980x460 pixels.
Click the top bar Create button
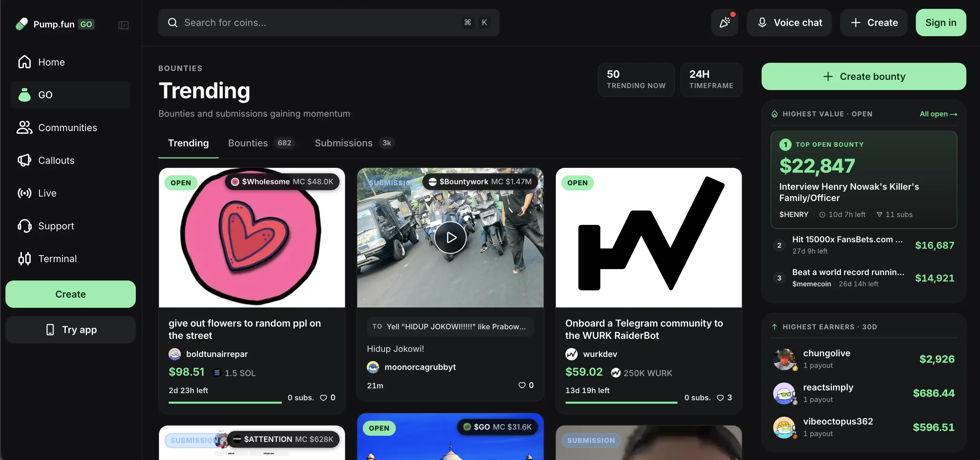point(874,23)
